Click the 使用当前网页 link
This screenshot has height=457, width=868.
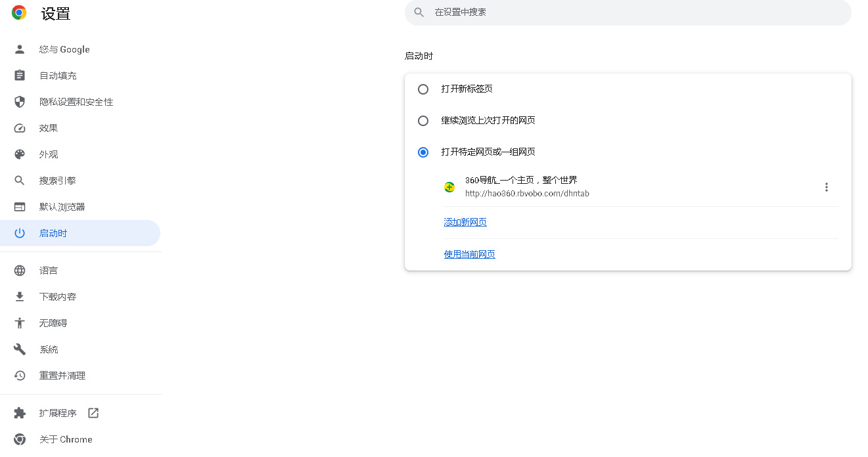[x=470, y=254]
